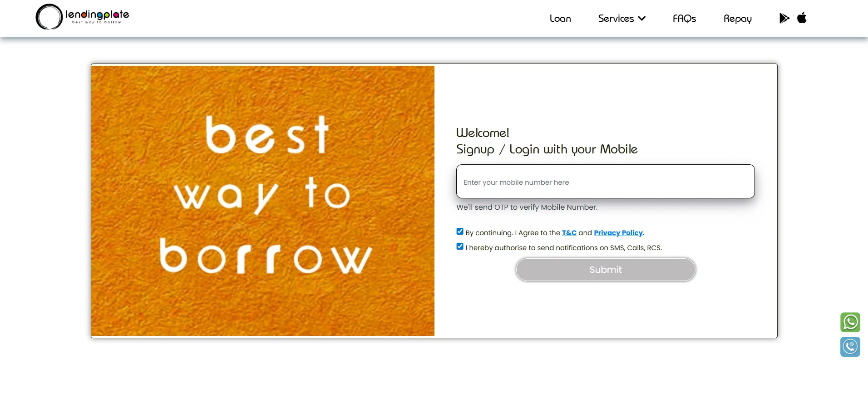Screen dimensions: 868x414
Task: Open the T&C link
Action: [569, 233]
